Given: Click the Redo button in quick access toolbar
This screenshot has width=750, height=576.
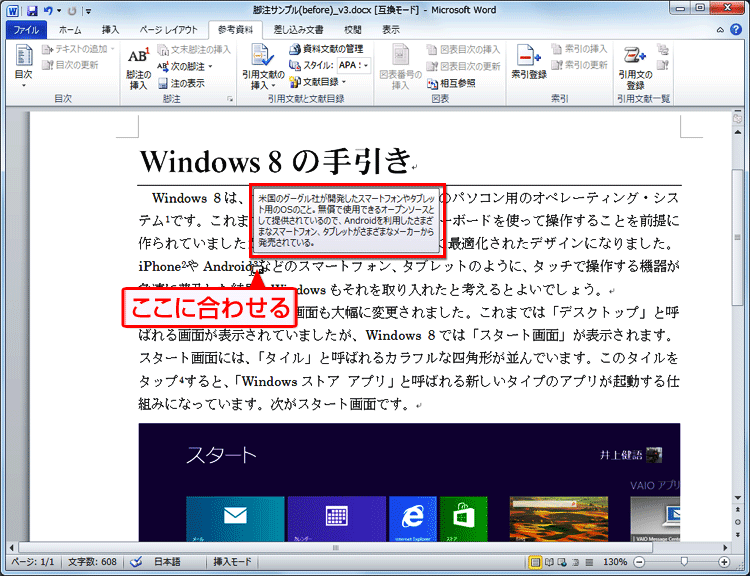Looking at the screenshot, I should pos(72,10).
